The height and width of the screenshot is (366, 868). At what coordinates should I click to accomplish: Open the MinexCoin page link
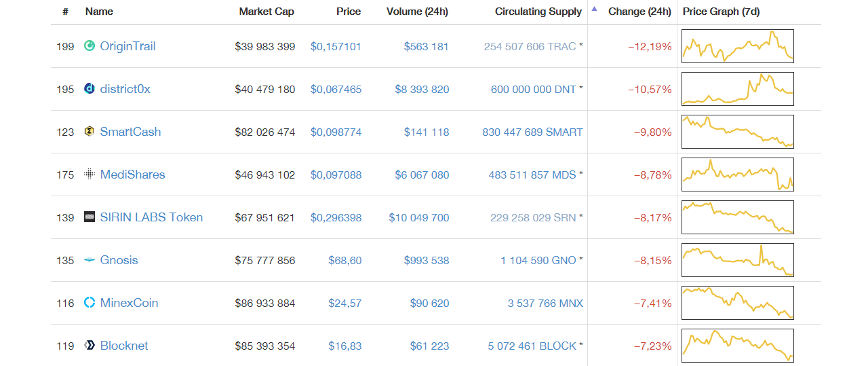point(129,303)
